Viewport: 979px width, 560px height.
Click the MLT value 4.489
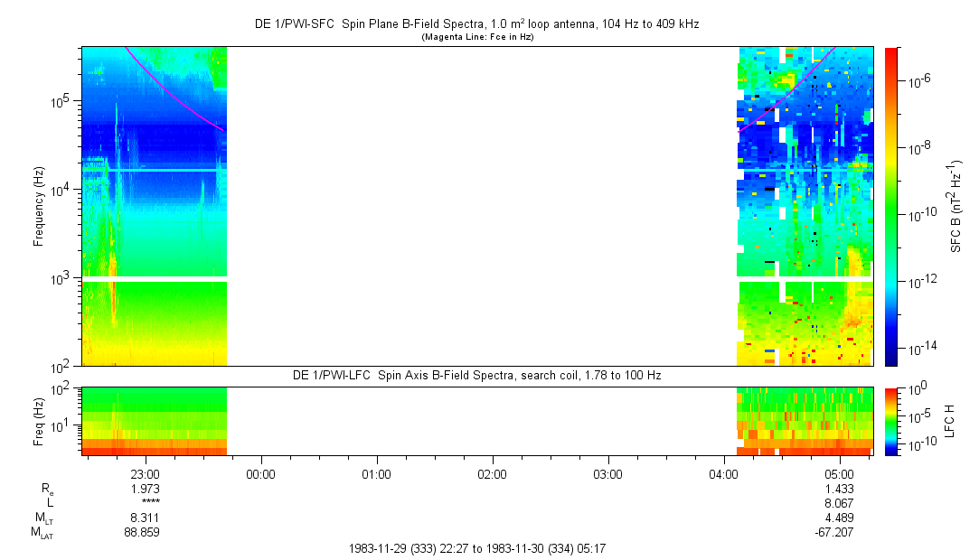click(x=839, y=518)
